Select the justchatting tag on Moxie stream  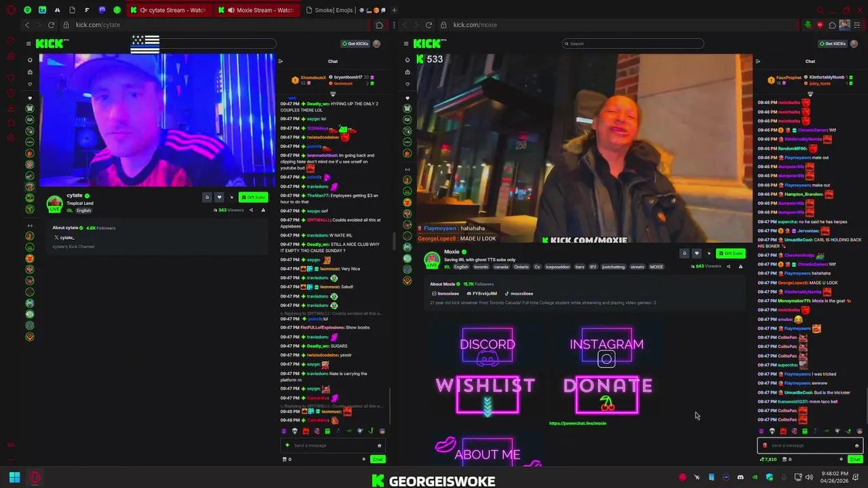point(613,267)
